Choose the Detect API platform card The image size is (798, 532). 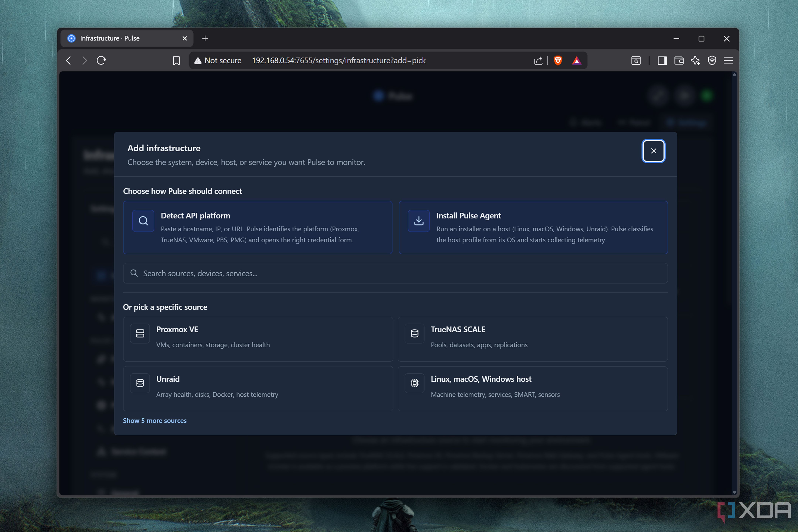(258, 227)
